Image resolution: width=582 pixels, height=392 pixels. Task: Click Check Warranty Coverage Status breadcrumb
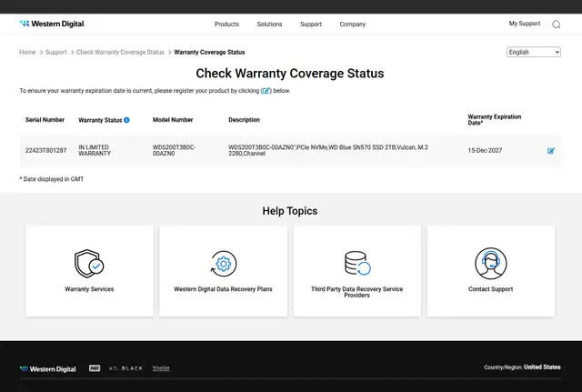120,52
